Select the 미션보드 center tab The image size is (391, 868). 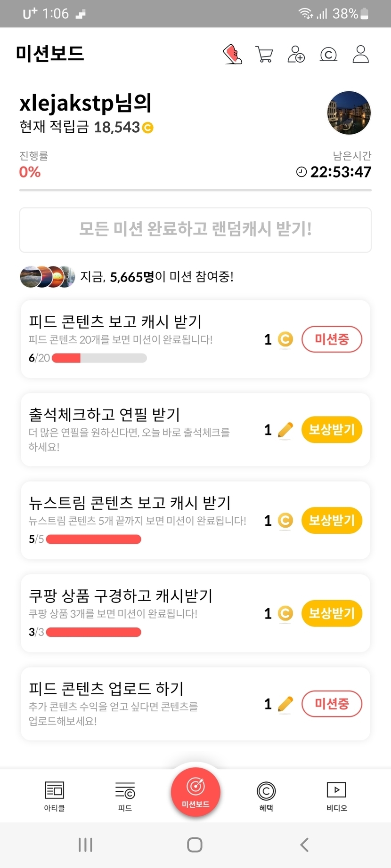click(x=195, y=792)
